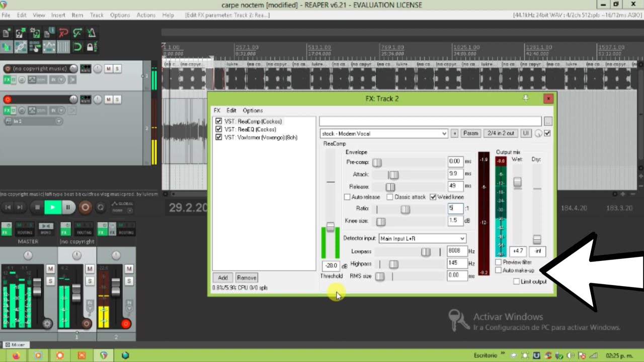Click the Undo toolbar icon

tap(63, 33)
